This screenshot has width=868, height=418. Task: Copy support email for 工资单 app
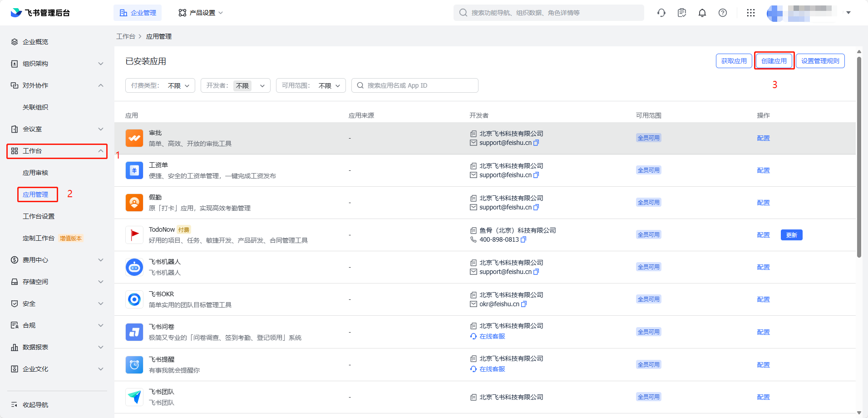point(536,175)
